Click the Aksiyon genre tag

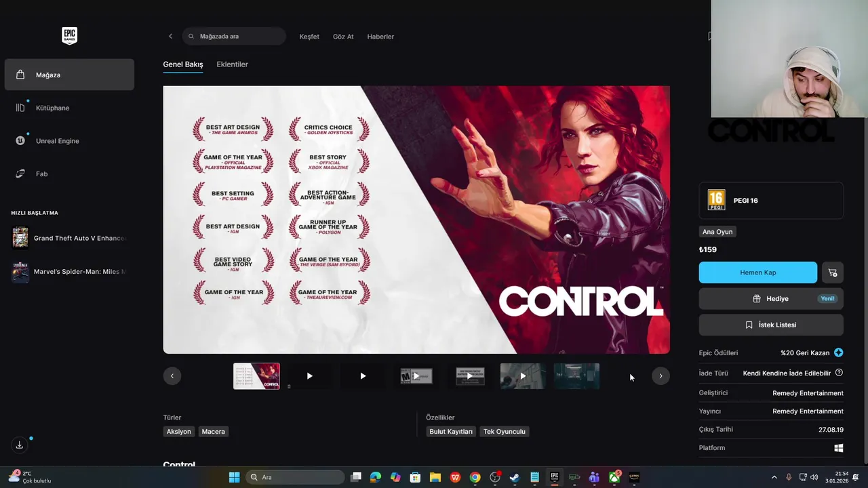(179, 431)
